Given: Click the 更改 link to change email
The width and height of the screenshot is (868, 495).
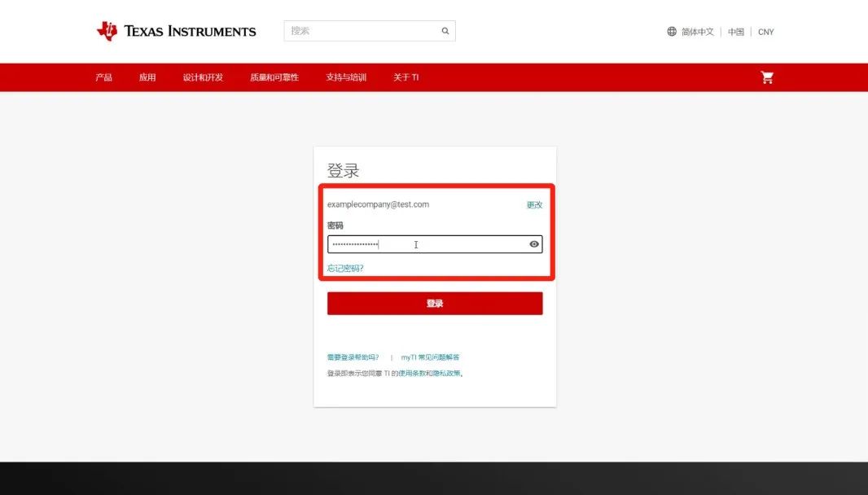Looking at the screenshot, I should pos(534,204).
